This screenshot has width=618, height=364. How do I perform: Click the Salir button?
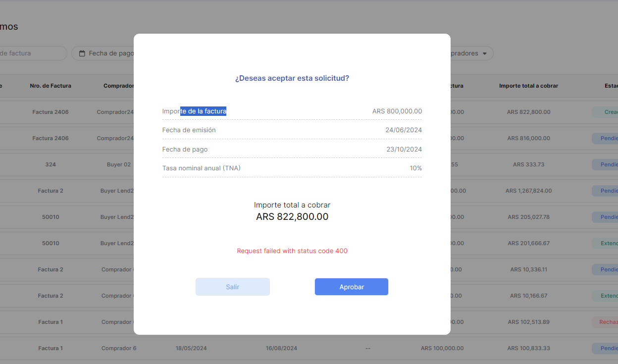[233, 287]
